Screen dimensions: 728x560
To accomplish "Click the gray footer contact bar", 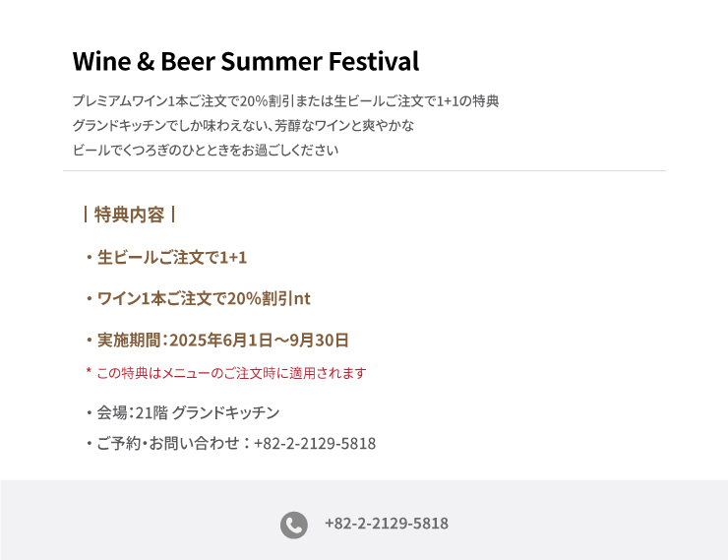I will 364,520.
